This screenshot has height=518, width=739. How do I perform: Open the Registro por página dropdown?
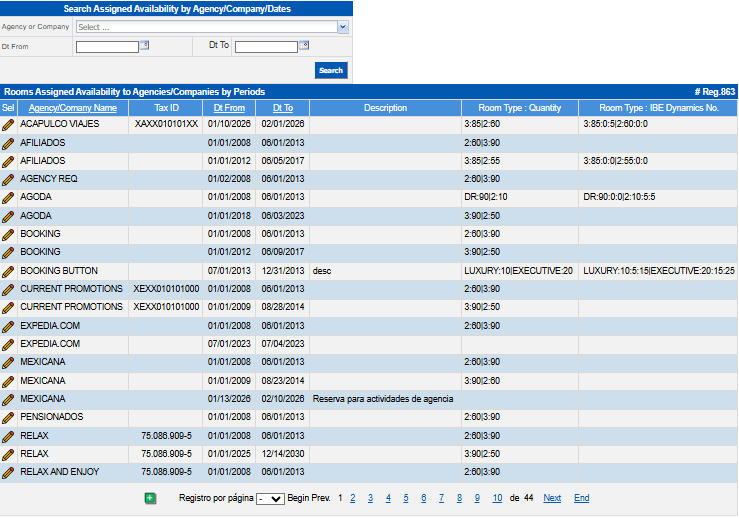270,498
